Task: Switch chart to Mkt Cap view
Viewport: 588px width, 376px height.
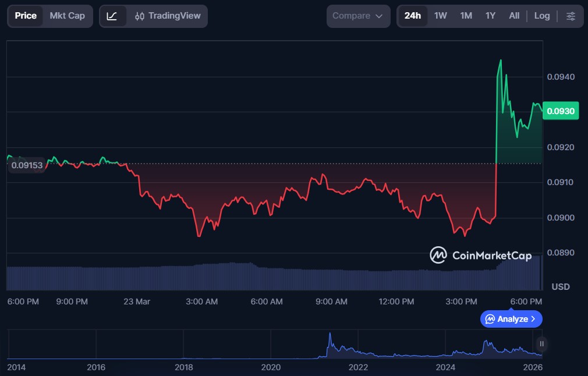Action: click(x=67, y=16)
